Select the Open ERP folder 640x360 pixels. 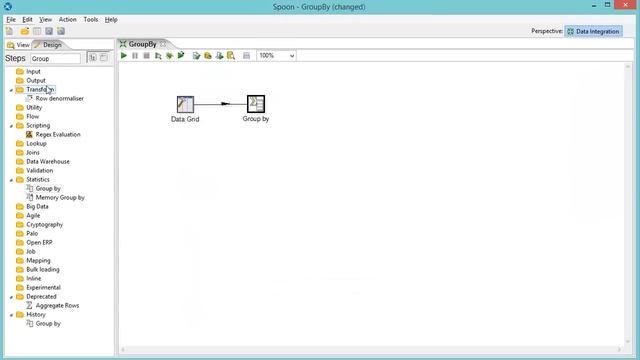pyautogui.click(x=39, y=242)
